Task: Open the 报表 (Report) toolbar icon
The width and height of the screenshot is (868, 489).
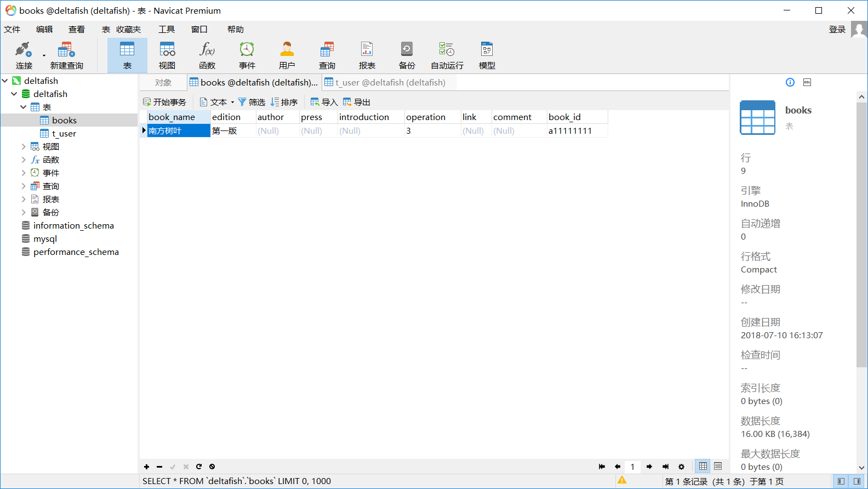Action: [367, 55]
